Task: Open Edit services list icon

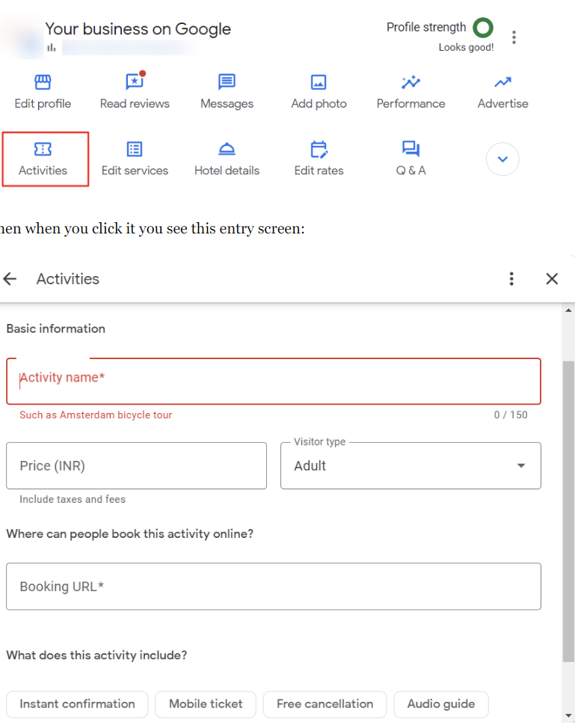Action: pos(135,150)
